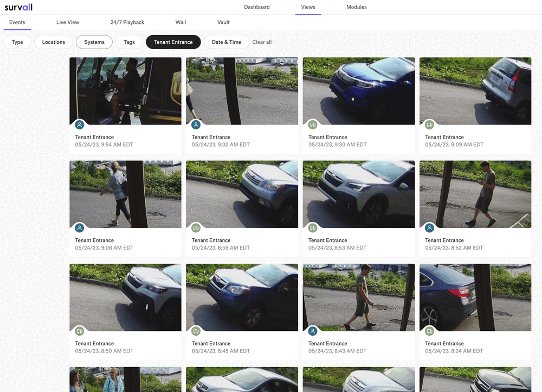Open the Tenant Entrance filter
The height and width of the screenshot is (392, 542).
tap(173, 42)
